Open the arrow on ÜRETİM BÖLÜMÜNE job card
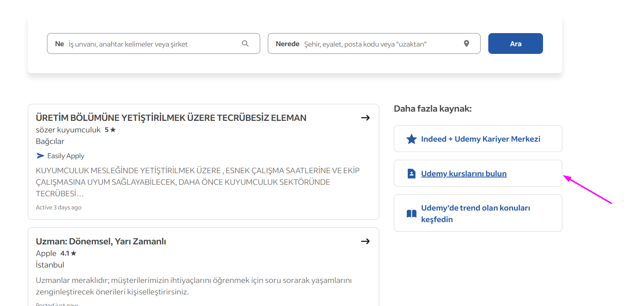The image size is (644, 306). pyautogui.click(x=365, y=118)
